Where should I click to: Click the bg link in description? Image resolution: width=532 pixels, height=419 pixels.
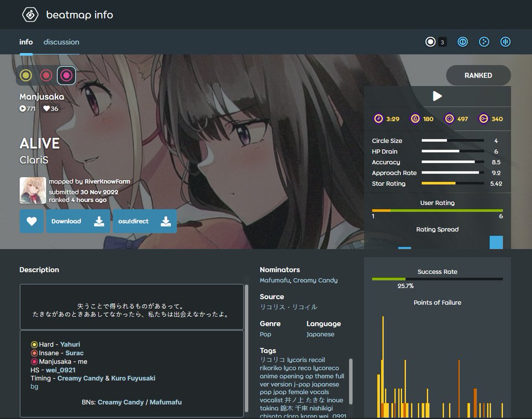click(x=35, y=387)
